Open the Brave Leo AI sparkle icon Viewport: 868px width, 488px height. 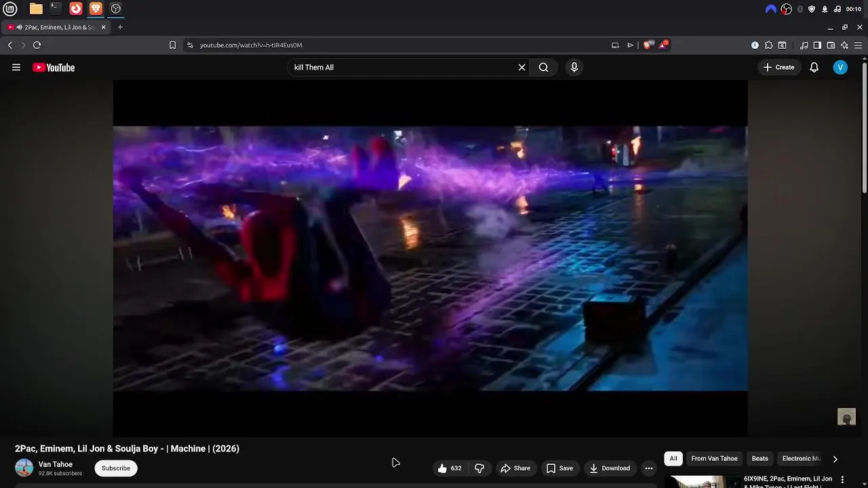pos(844,45)
